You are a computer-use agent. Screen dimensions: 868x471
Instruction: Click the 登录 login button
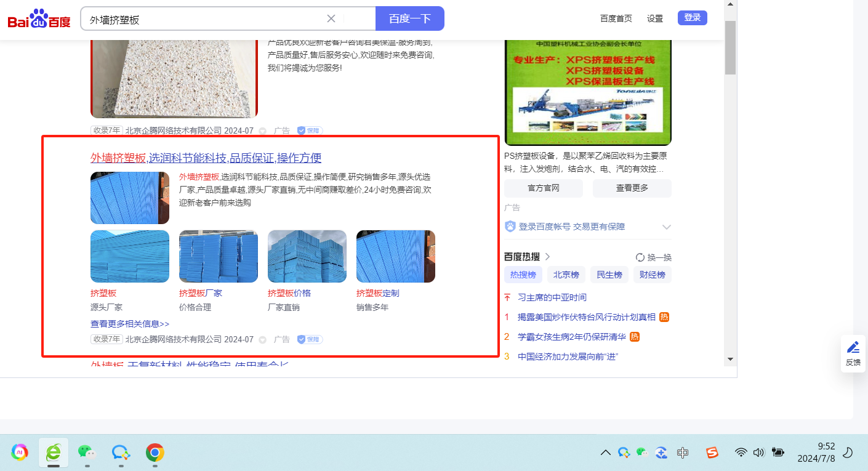click(693, 18)
